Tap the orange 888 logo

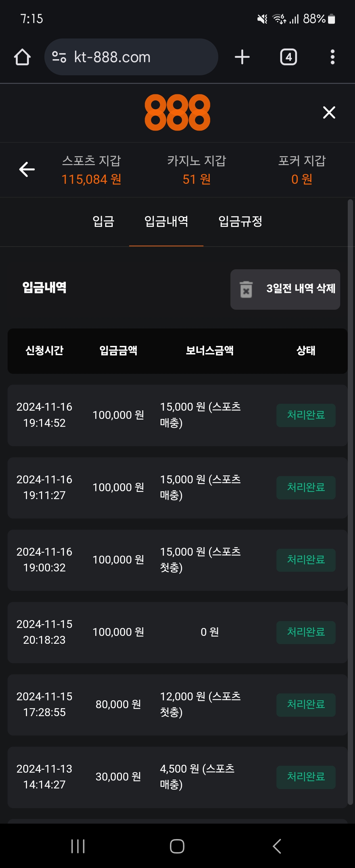177,112
